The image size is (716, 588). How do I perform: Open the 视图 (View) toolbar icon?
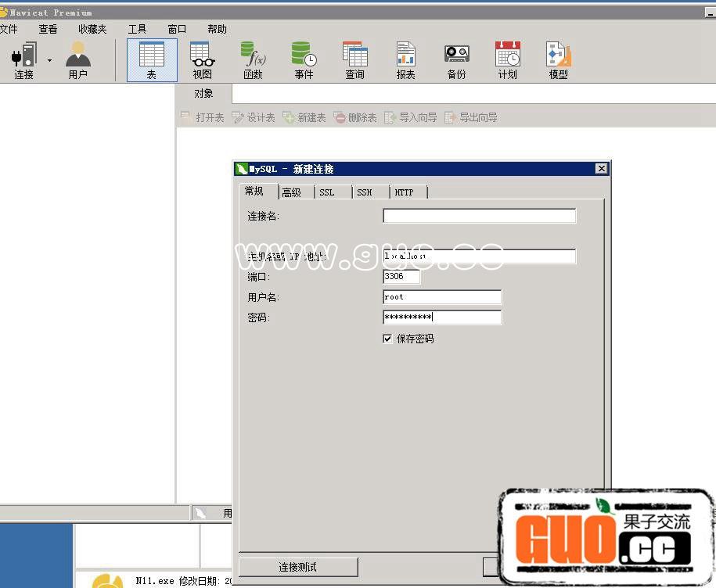click(x=203, y=59)
